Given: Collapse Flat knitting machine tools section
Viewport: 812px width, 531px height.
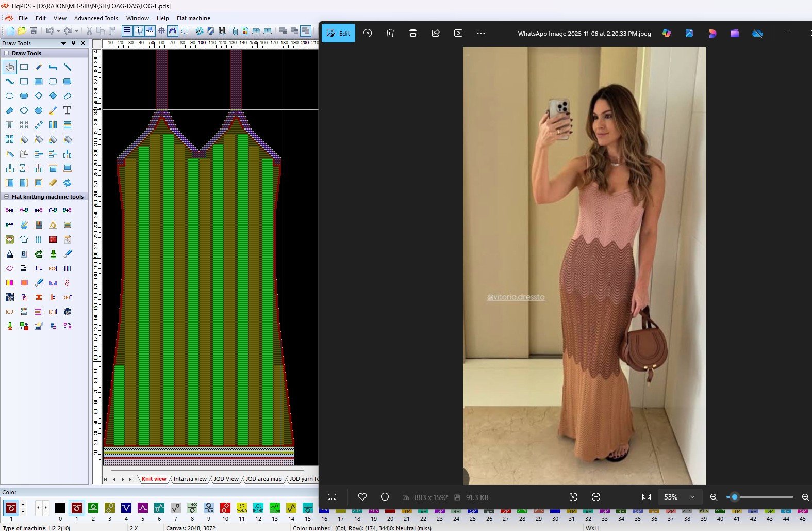Looking at the screenshot, I should click(x=6, y=197).
